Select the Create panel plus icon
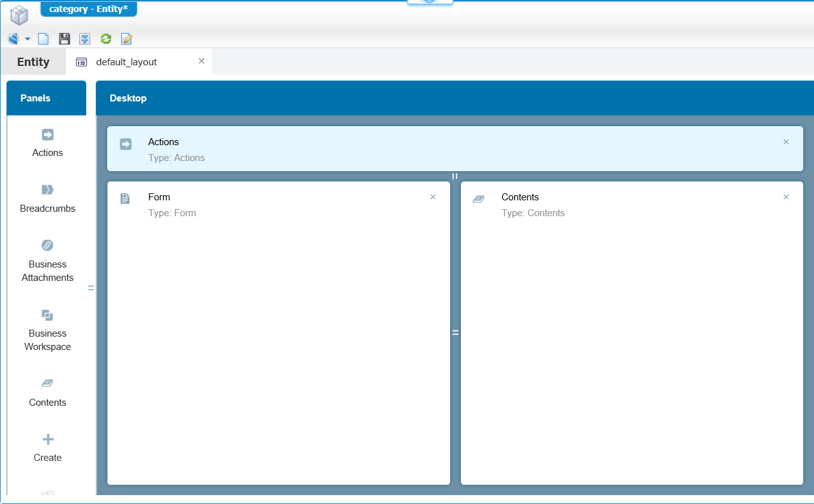 coord(48,439)
